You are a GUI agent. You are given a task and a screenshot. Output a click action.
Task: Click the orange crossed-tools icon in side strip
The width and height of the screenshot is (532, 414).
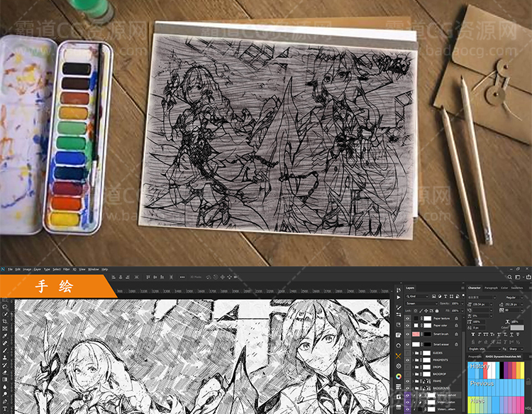pos(399,356)
